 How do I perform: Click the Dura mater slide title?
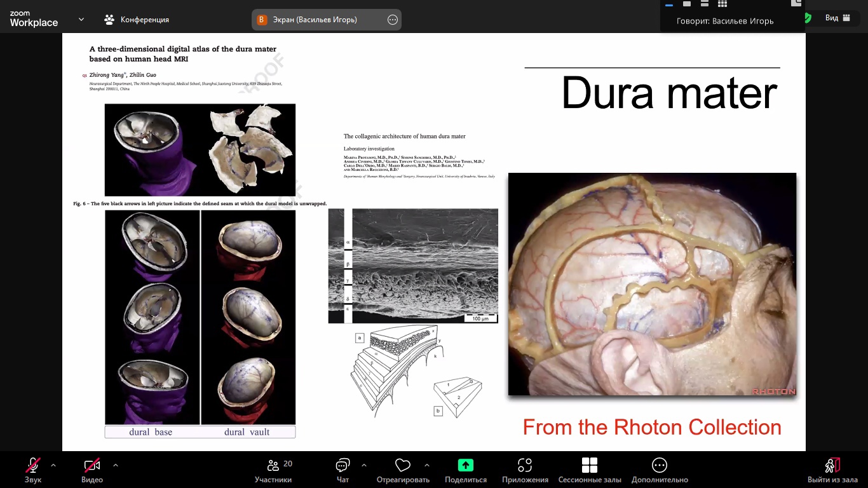point(669,93)
